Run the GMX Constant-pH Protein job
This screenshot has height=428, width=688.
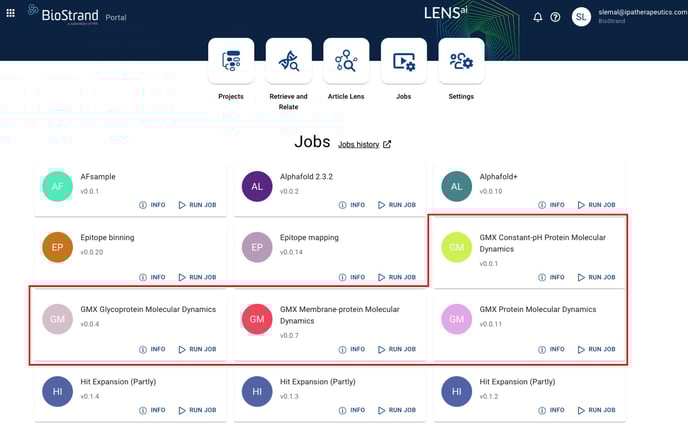(x=597, y=277)
